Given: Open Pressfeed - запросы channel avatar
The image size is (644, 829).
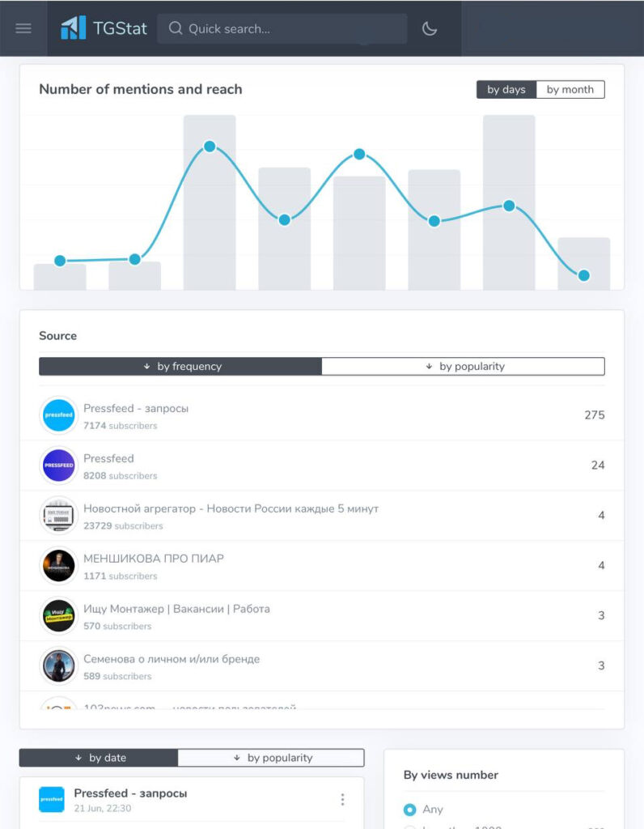Looking at the screenshot, I should (58, 415).
